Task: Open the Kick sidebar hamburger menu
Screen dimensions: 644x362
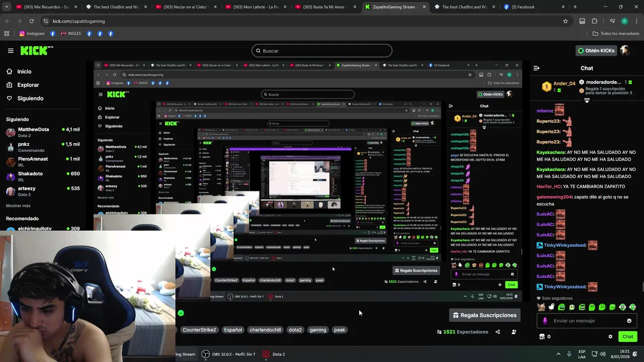Action: [11, 51]
